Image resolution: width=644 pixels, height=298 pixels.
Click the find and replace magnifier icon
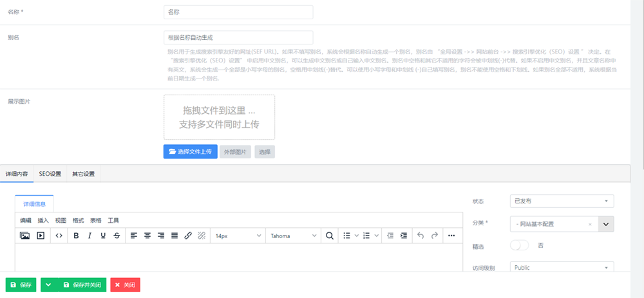point(330,236)
